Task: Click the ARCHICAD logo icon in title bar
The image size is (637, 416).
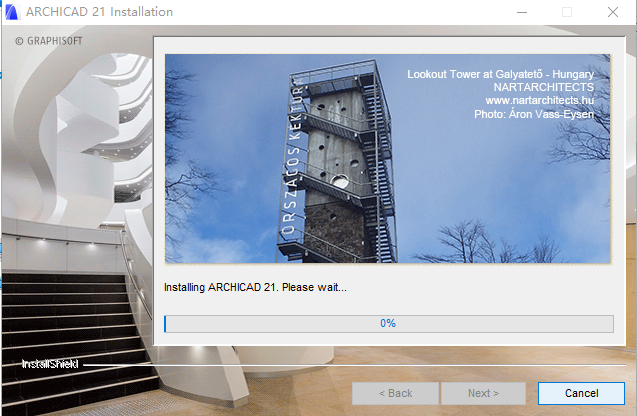Action: click(12, 12)
